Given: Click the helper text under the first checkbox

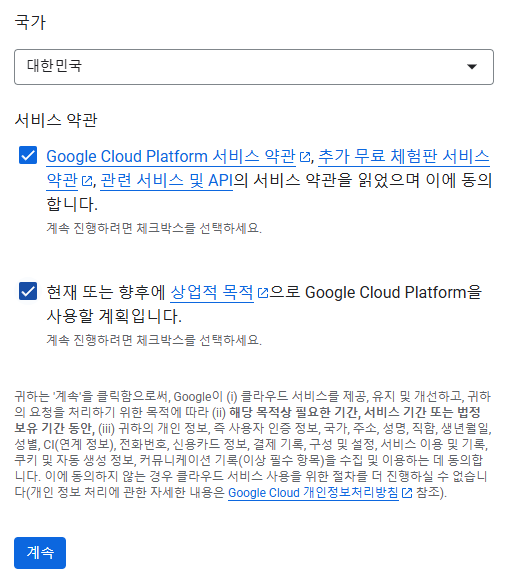Looking at the screenshot, I should (154, 228).
